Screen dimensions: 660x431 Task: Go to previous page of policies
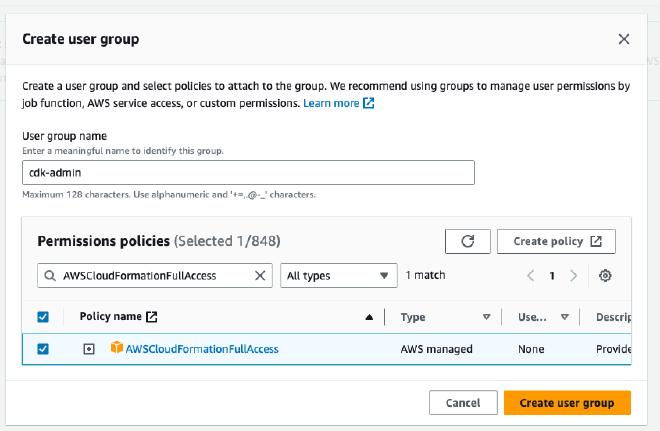coord(530,276)
